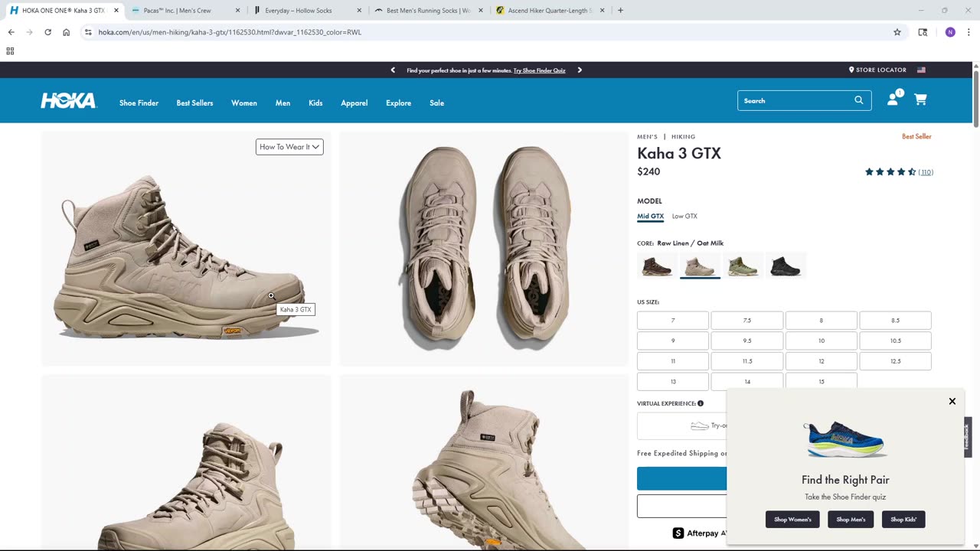Screen dimensions: 980x551
Task: Click the search magnifier icon
Action: pos(859,100)
